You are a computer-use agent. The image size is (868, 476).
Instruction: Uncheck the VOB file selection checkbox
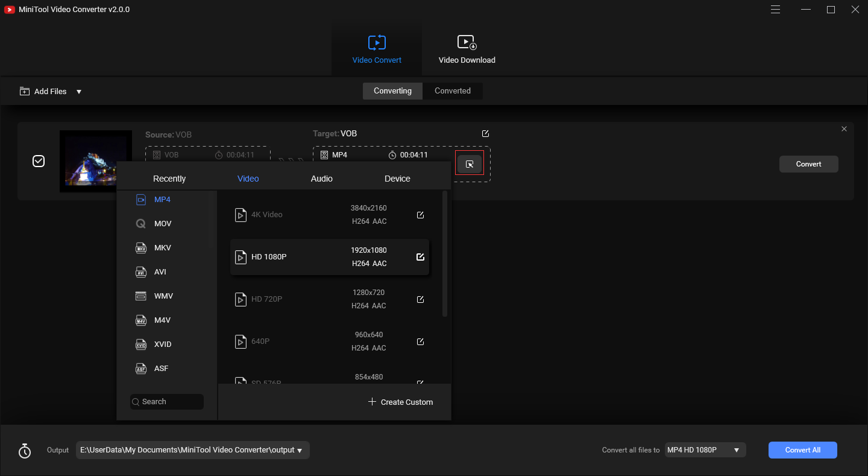click(38, 161)
